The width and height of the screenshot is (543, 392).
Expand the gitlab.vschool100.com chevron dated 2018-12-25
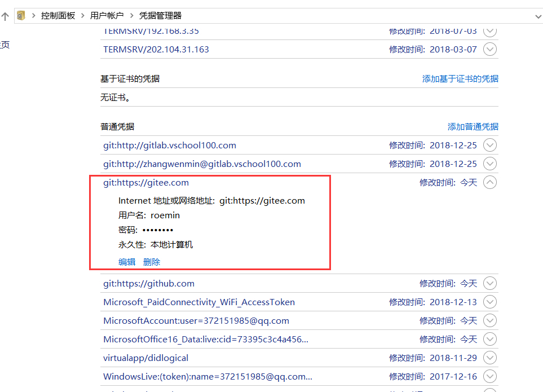click(x=489, y=145)
